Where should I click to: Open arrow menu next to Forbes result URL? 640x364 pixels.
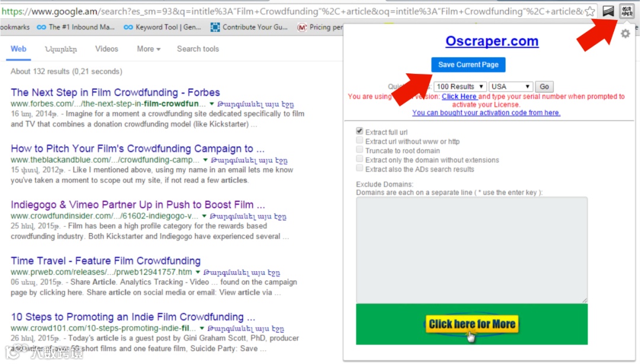coord(212,104)
